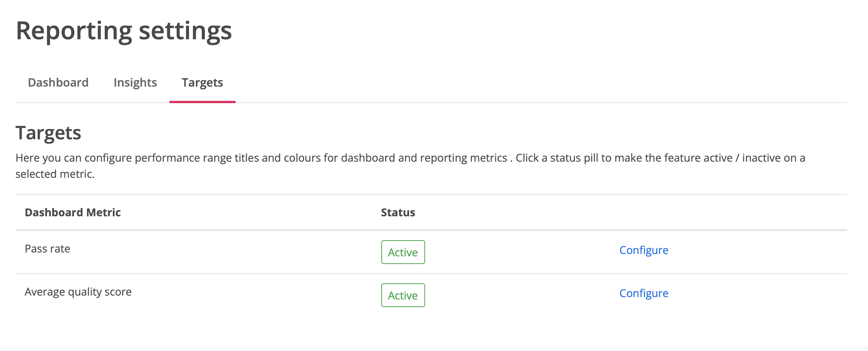The height and width of the screenshot is (351, 868).
Task: Click the Dashboard Metric column header
Action: pyautogui.click(x=73, y=212)
